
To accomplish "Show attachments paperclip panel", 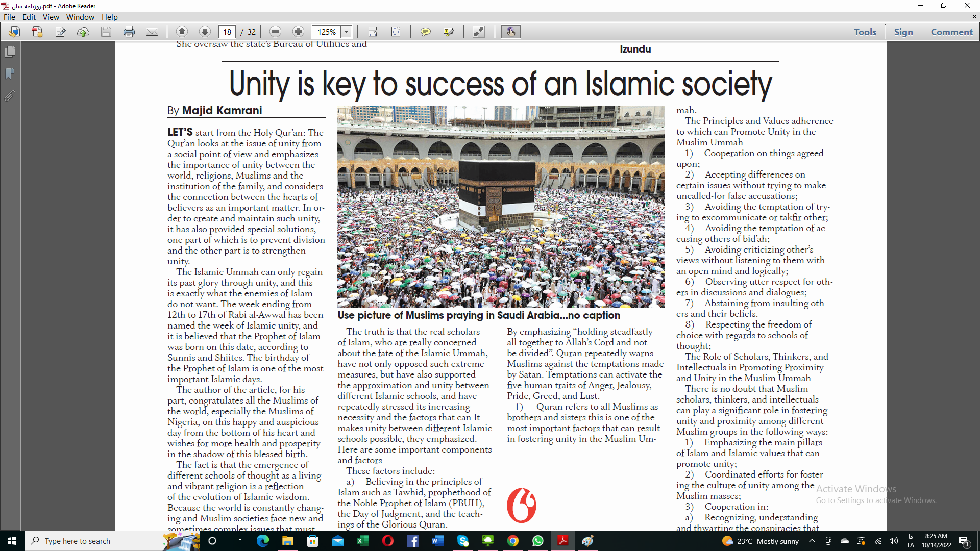I will 10,95.
